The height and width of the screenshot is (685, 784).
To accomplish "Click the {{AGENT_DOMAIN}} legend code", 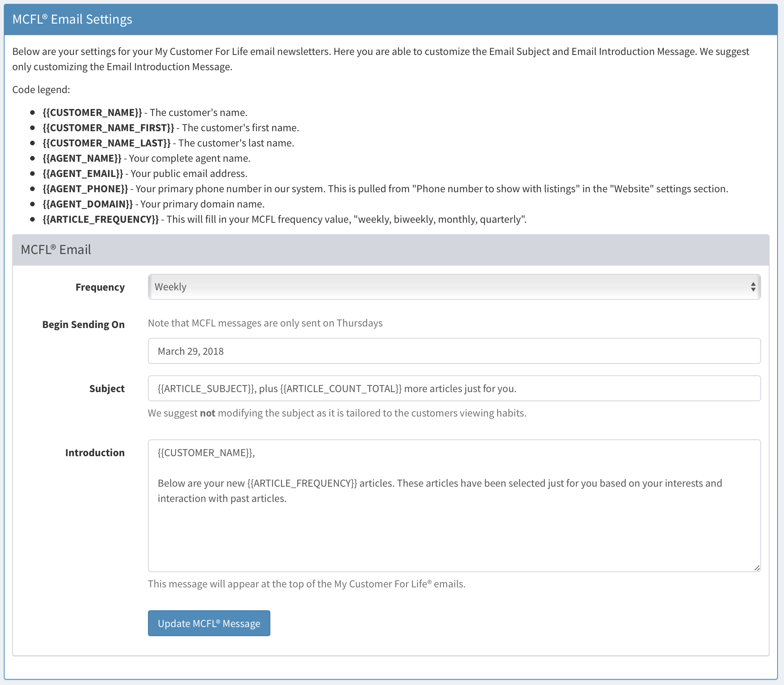I will (x=88, y=204).
